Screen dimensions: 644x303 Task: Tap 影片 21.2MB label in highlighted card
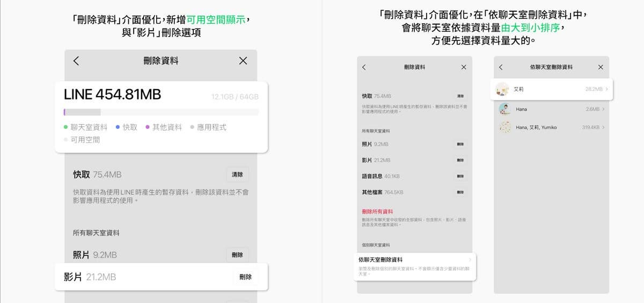pyautogui.click(x=90, y=277)
